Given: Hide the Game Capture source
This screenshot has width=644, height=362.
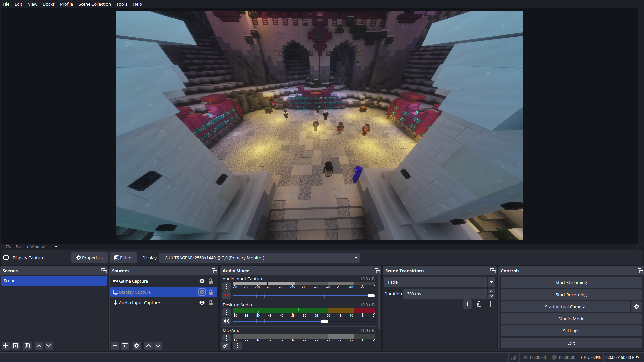Looking at the screenshot, I should (x=202, y=281).
